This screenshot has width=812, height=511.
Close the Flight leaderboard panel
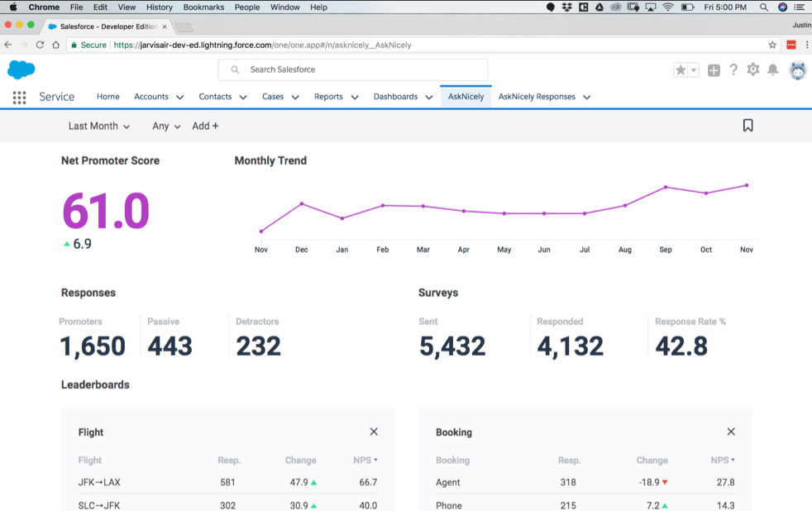pyautogui.click(x=374, y=431)
